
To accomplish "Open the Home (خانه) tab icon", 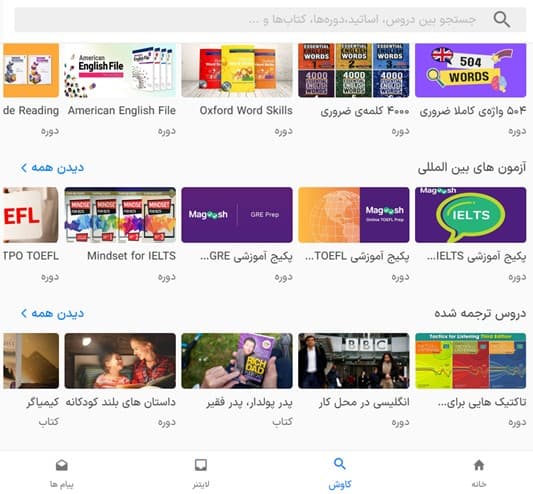I will pos(479,465).
